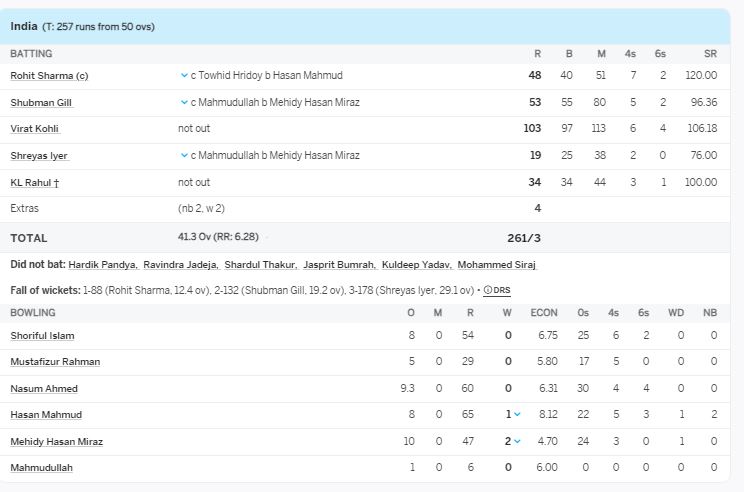Expand Rohit Sharma's dismissal details chevron
Viewport: 744px width, 492px height.
[x=184, y=75]
